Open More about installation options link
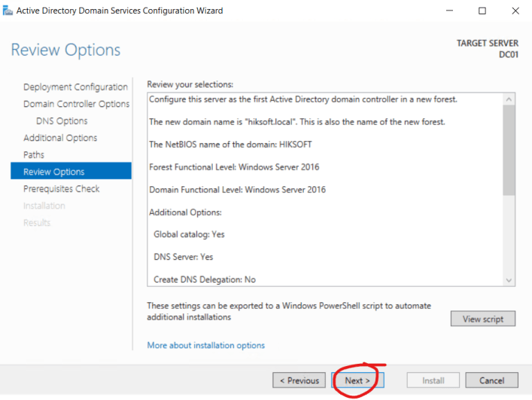Image resolution: width=532 pixels, height=400 pixels. click(x=205, y=345)
